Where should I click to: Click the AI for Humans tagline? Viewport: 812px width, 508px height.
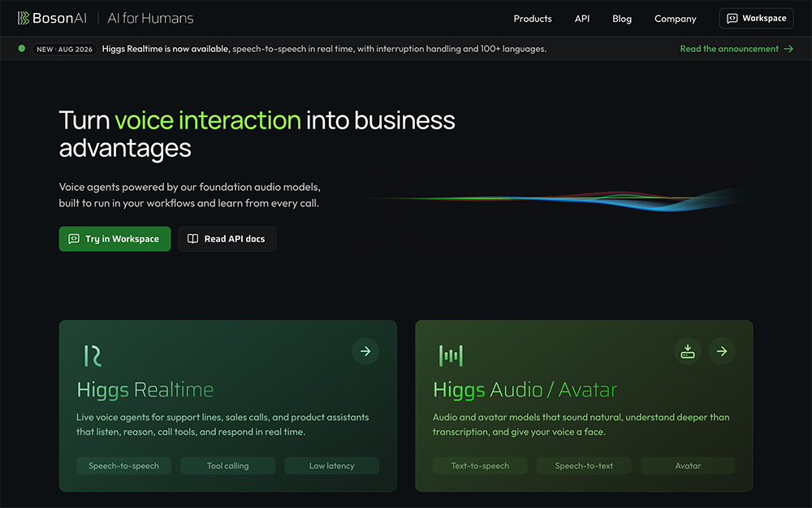point(150,18)
